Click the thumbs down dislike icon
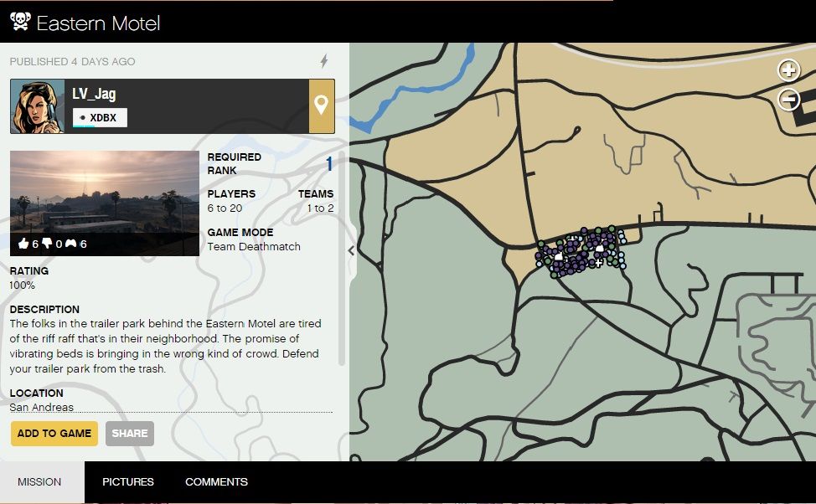The image size is (816, 504). (x=48, y=244)
